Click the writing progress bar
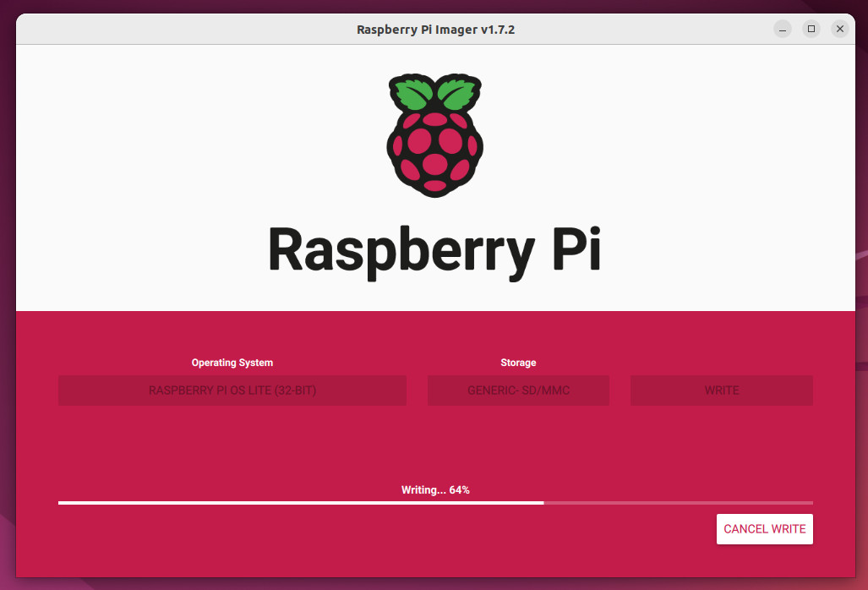Viewport: 868px width, 590px height. tap(435, 503)
